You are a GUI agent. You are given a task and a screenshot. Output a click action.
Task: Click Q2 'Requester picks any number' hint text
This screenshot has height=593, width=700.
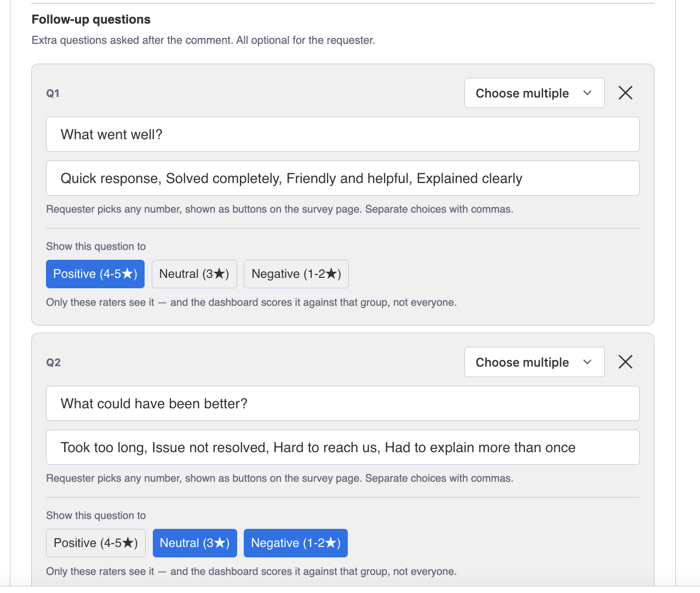(279, 478)
